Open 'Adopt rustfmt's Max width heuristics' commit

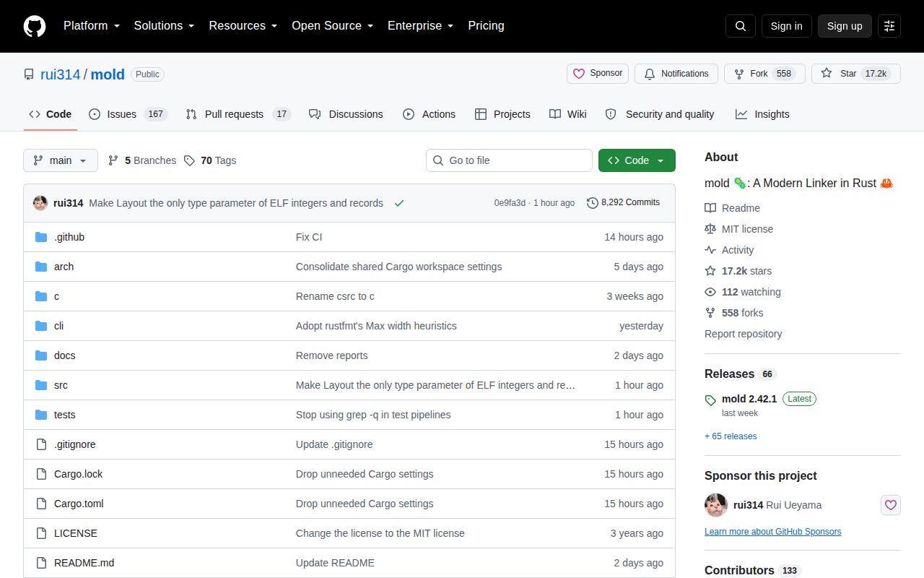[x=376, y=326]
